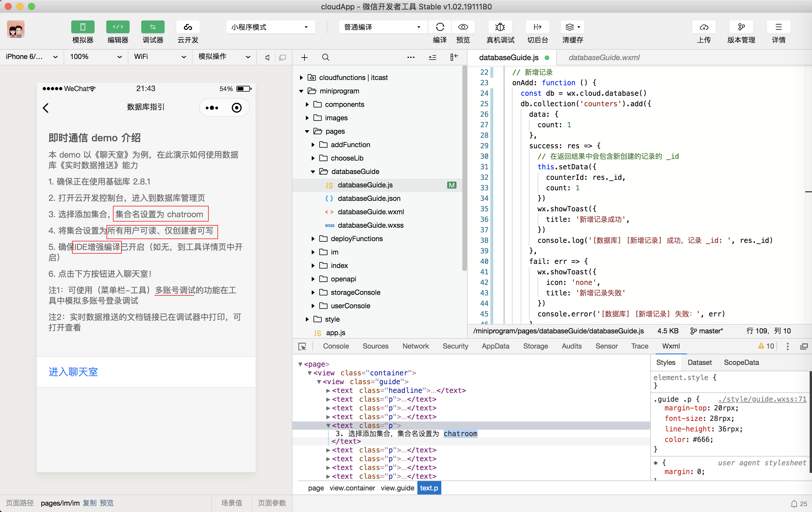Open the Storage debugger tab
Image resolution: width=812 pixels, height=512 pixels.
[x=536, y=346]
